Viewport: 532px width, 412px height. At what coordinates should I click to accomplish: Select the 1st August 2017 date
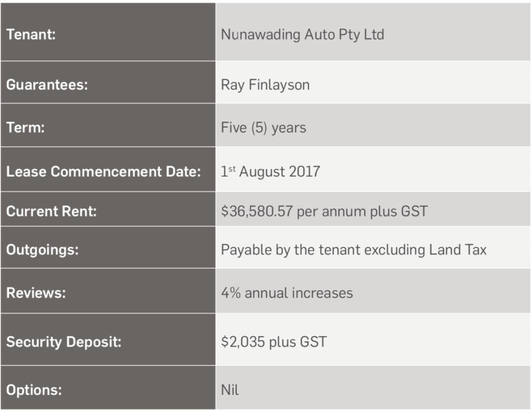tap(270, 172)
